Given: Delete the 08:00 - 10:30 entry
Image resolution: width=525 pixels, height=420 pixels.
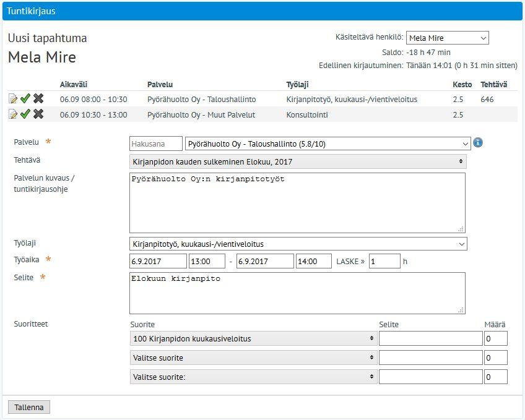Looking at the screenshot, I should click(x=38, y=98).
